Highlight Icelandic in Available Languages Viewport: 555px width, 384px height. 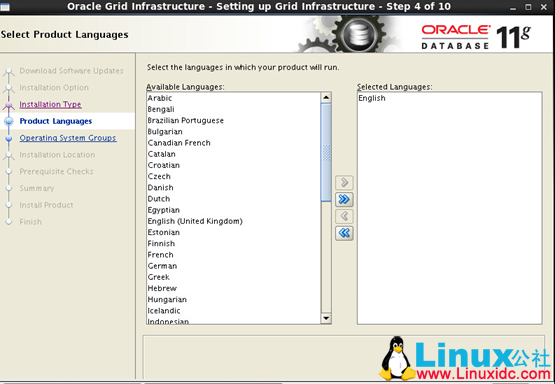234,311
